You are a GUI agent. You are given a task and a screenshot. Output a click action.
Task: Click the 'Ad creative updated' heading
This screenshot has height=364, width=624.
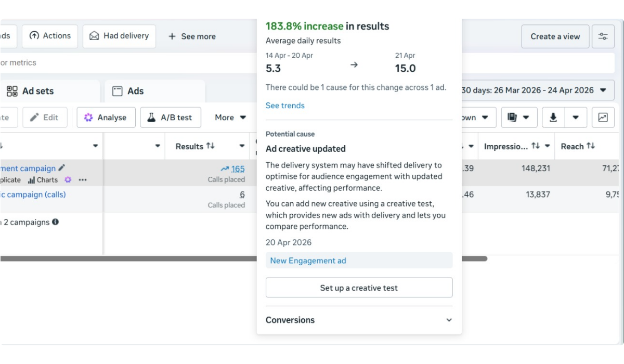click(306, 149)
